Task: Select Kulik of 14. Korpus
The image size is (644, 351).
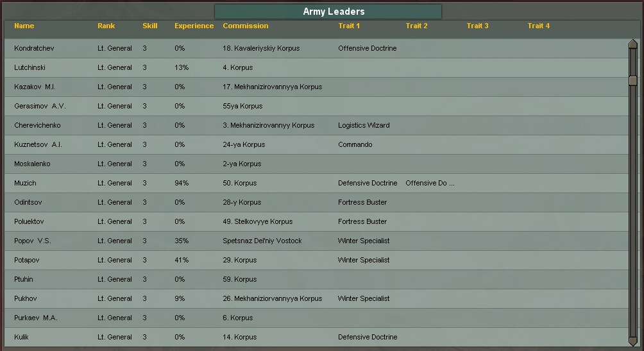Action: (22, 337)
